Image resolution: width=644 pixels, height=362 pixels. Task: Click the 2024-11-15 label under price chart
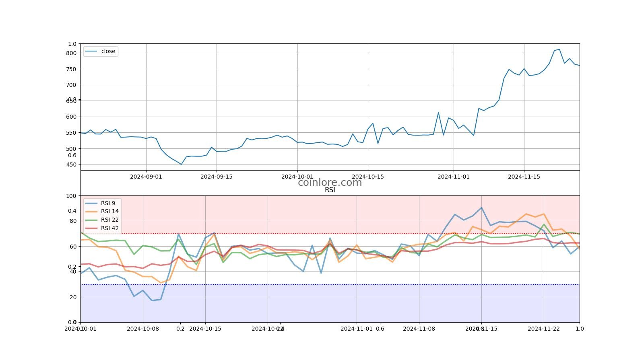(x=524, y=177)
